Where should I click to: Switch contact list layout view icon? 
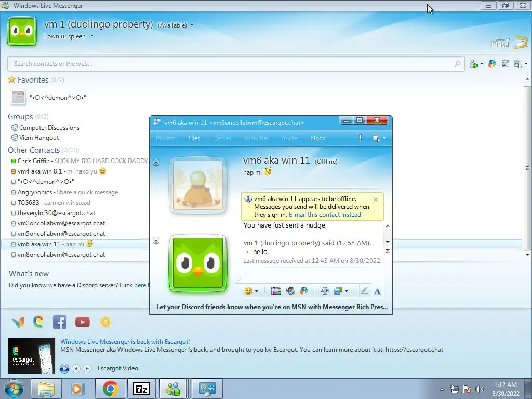point(506,63)
